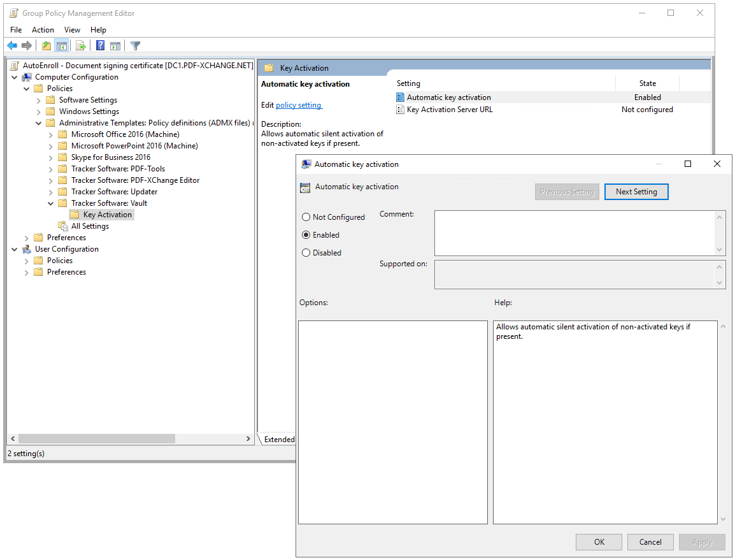Viewport: 735px width, 560px height.
Task: Set the policy to Disabled
Action: 306,252
